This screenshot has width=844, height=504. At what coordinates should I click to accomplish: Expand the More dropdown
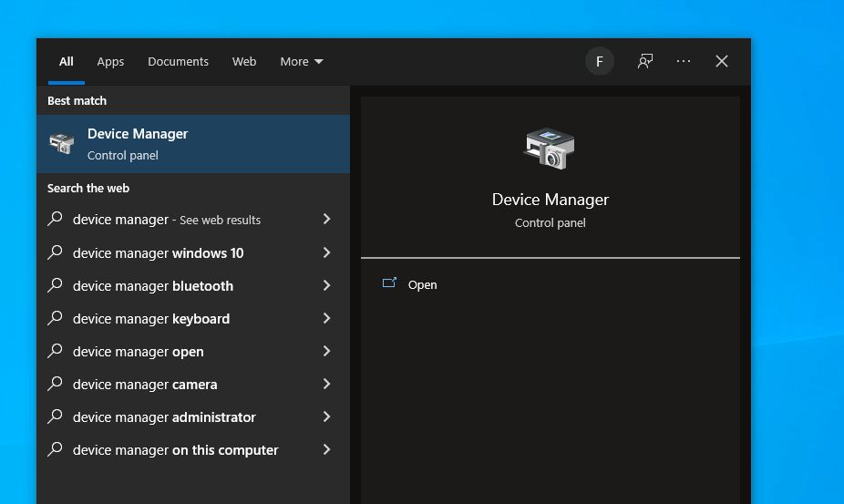(x=302, y=61)
